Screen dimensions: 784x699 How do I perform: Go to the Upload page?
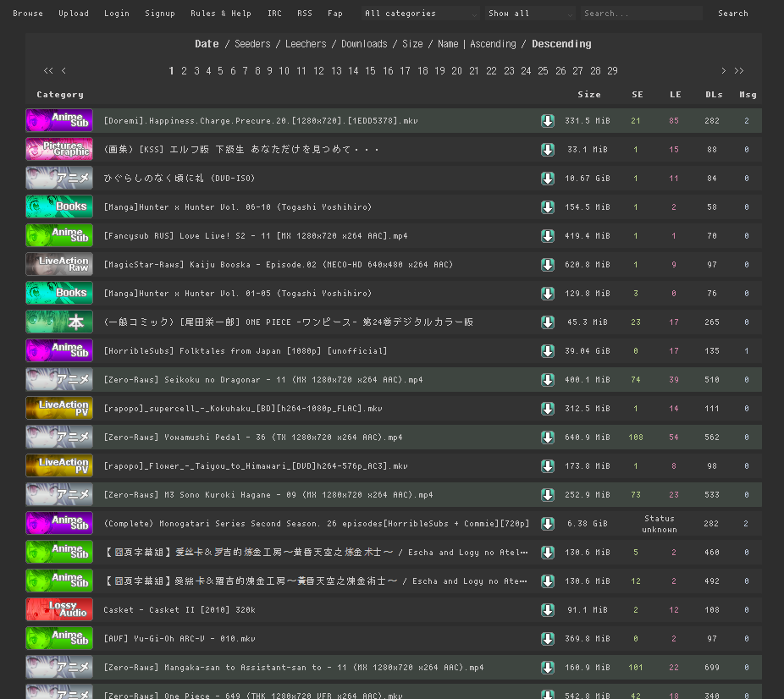pyautogui.click(x=74, y=14)
